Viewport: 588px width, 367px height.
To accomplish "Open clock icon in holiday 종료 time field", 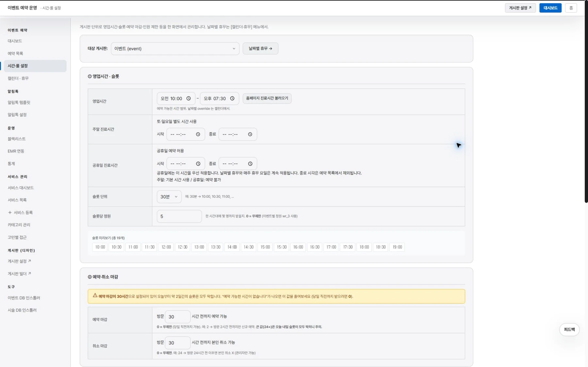I will 250,164.
